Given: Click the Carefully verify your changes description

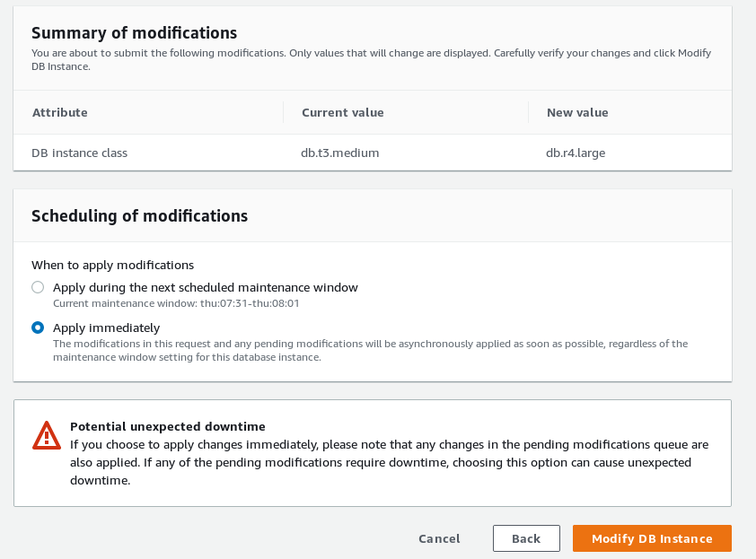Looking at the screenshot, I should pos(371,59).
